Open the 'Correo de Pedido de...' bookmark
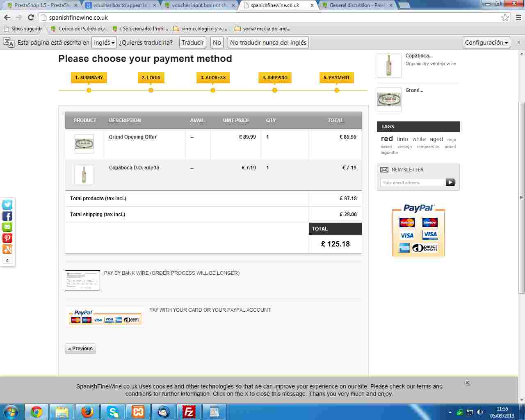This screenshot has height=420, width=525. pyautogui.click(x=78, y=29)
